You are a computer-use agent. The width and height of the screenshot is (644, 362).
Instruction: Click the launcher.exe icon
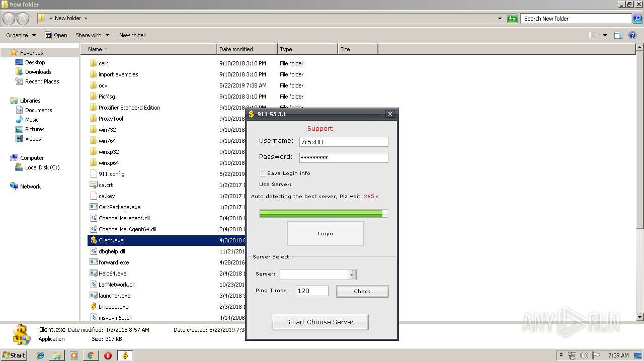pos(94,296)
